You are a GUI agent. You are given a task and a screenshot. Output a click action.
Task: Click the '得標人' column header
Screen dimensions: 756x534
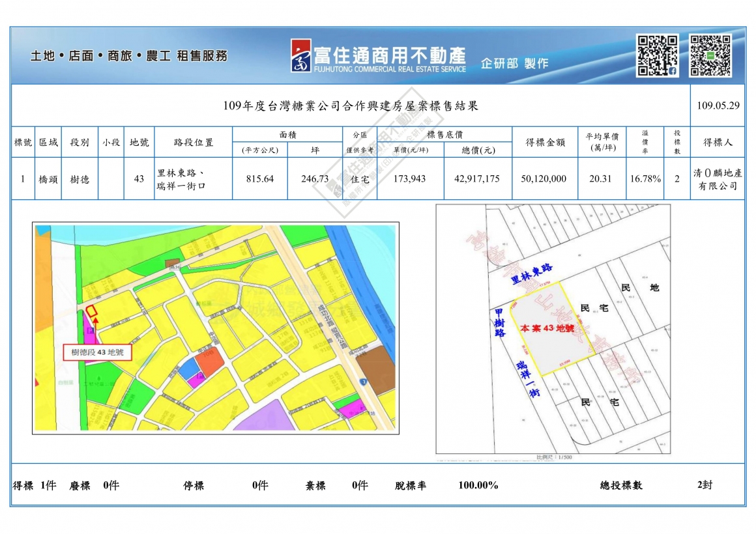pos(718,142)
